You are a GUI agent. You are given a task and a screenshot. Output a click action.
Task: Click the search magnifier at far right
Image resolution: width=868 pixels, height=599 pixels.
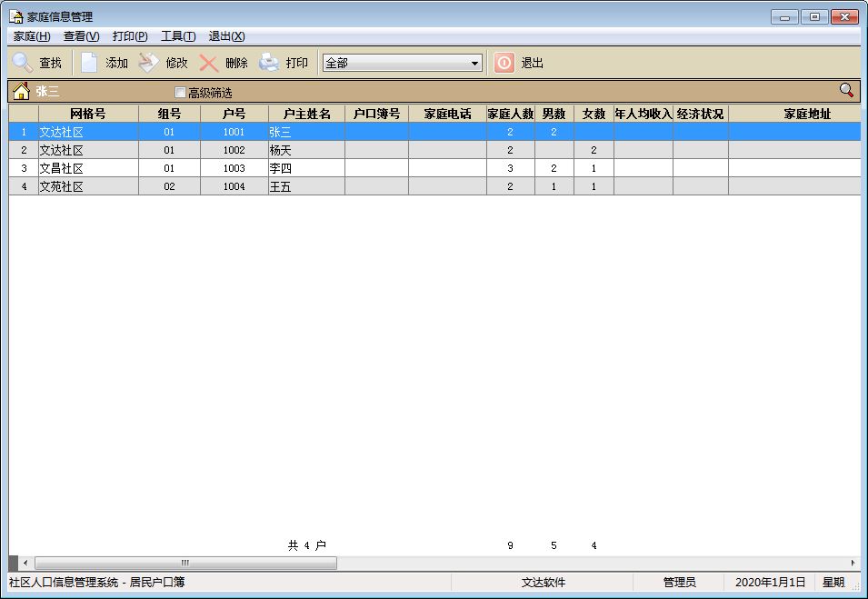pyautogui.click(x=846, y=90)
